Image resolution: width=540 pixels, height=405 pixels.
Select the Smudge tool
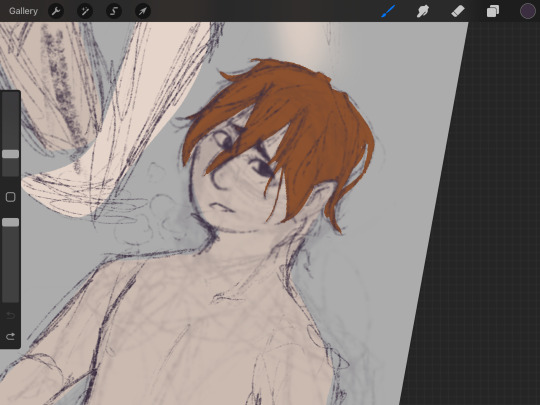[423, 11]
